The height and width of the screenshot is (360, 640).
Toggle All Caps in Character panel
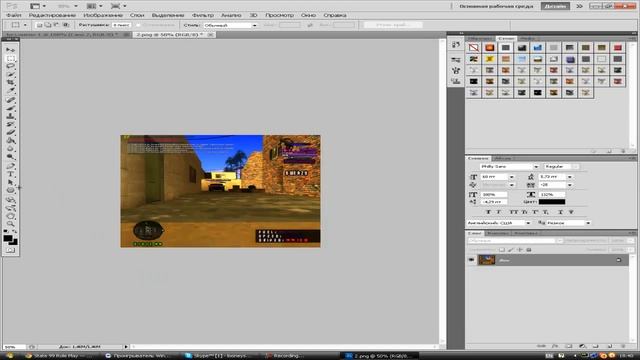click(x=513, y=212)
